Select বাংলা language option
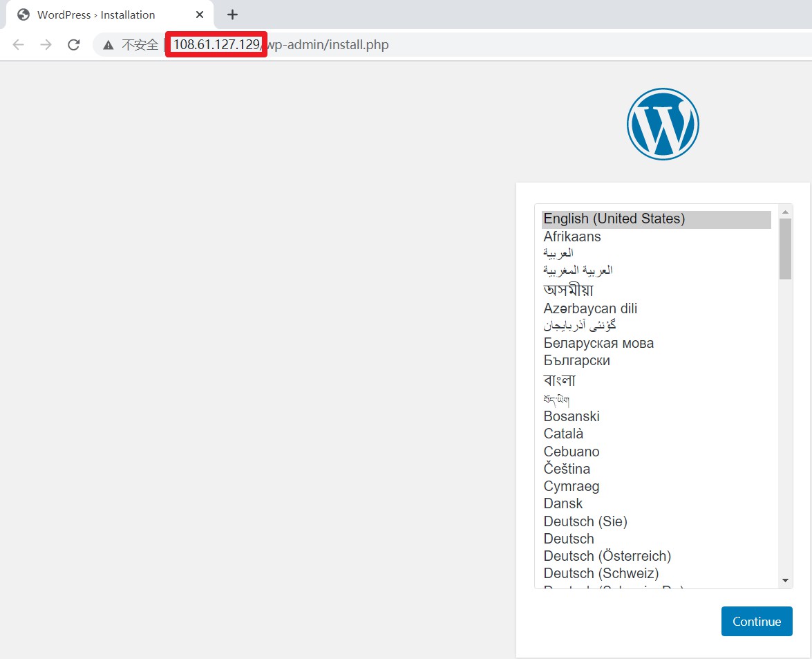The image size is (812, 659). click(x=656, y=380)
